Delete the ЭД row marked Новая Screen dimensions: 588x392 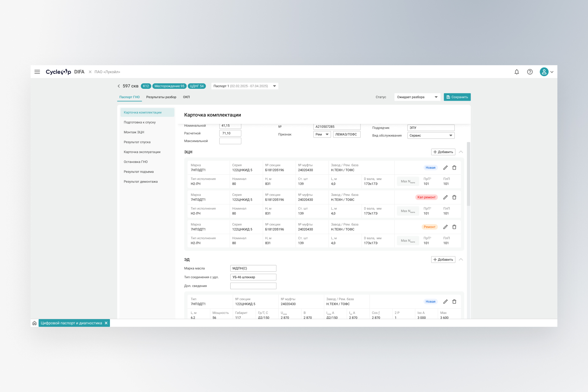click(x=454, y=302)
